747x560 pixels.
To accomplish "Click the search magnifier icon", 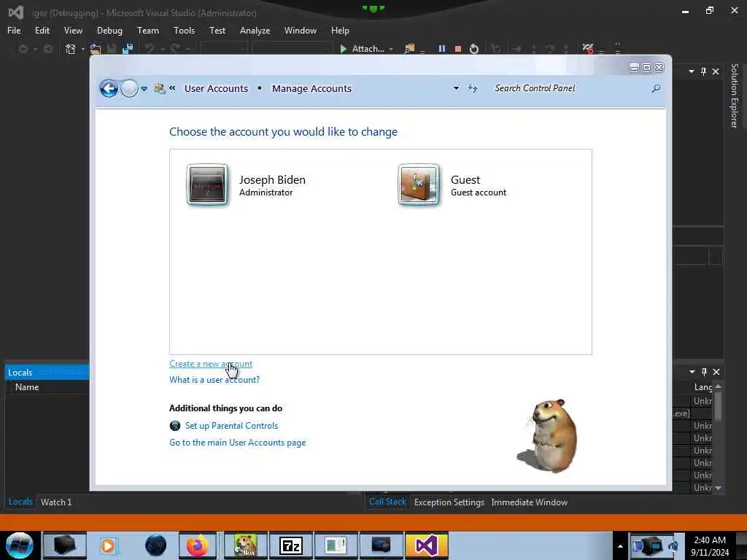I will pos(656,88).
